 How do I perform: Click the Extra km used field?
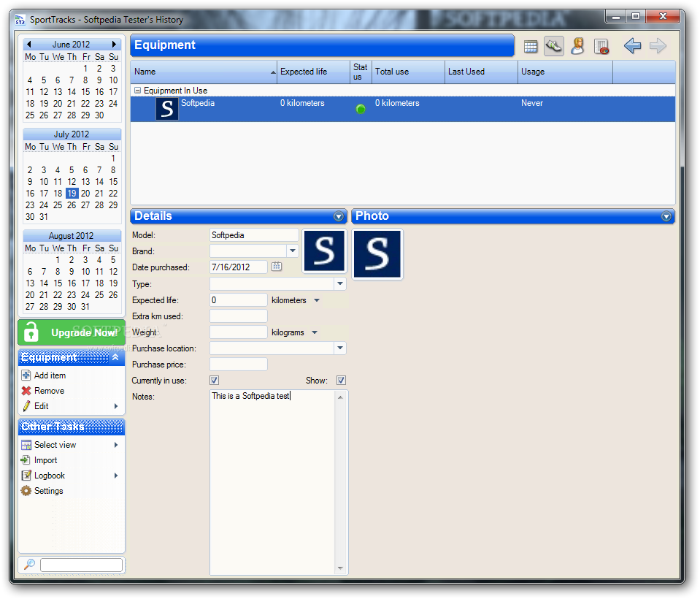point(239,316)
